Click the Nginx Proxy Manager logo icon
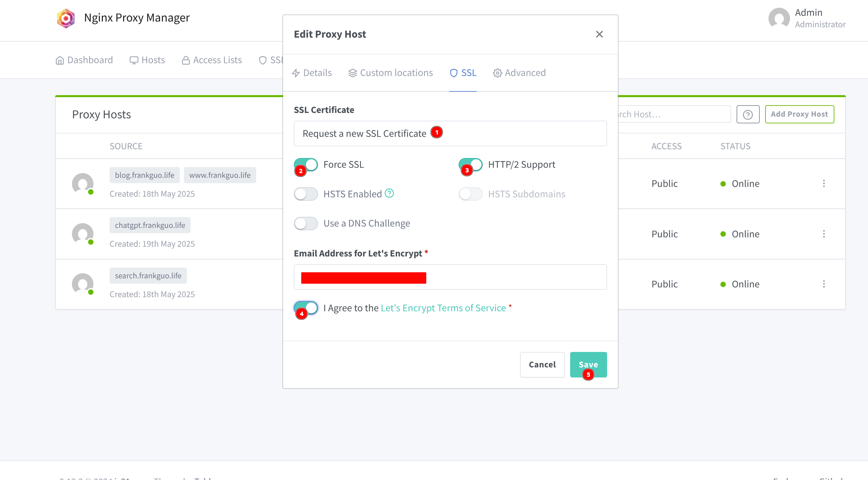This screenshot has height=480, width=868. click(66, 18)
